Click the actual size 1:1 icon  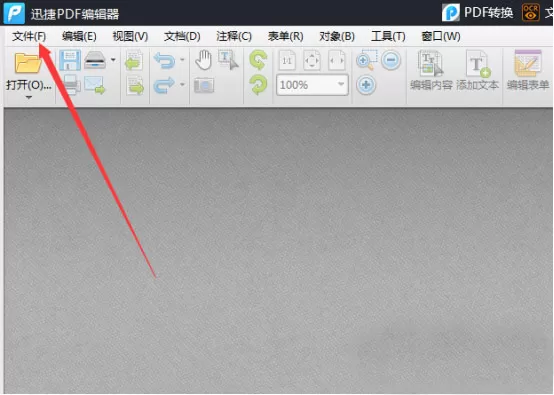(287, 60)
